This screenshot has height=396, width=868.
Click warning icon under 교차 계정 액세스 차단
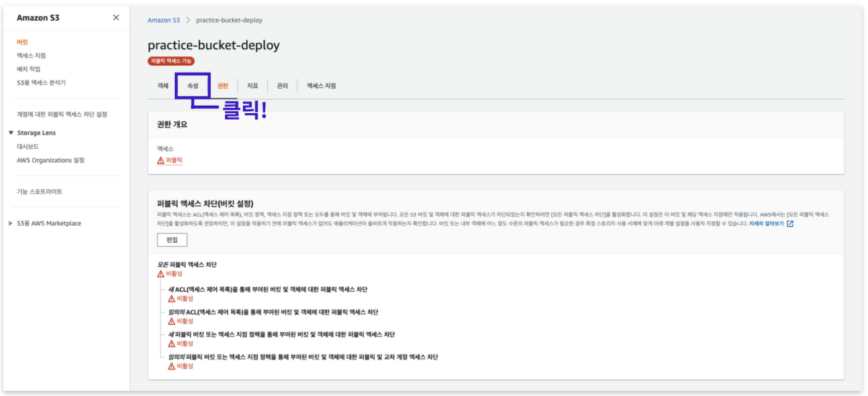172,366
